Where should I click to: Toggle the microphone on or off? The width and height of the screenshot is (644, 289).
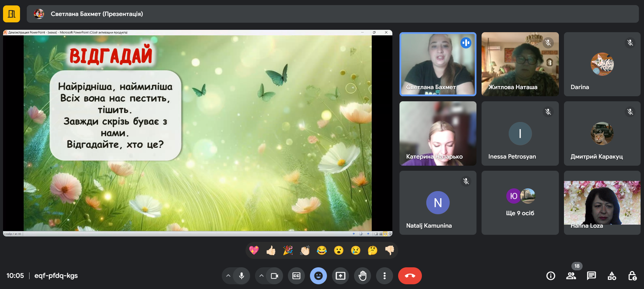point(241,276)
